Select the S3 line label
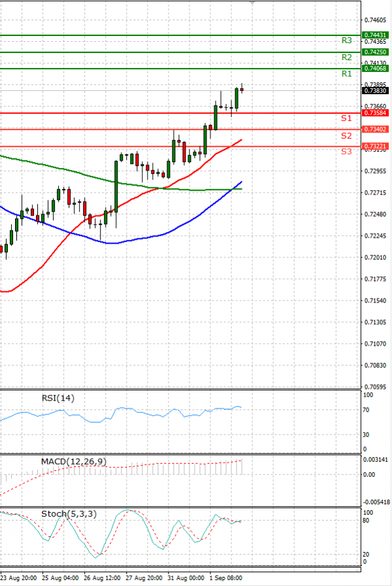The height and width of the screenshot is (586, 392). click(346, 152)
